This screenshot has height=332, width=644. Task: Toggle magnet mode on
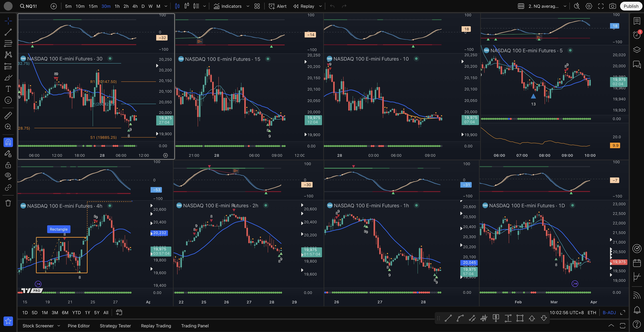pyautogui.click(x=8, y=142)
